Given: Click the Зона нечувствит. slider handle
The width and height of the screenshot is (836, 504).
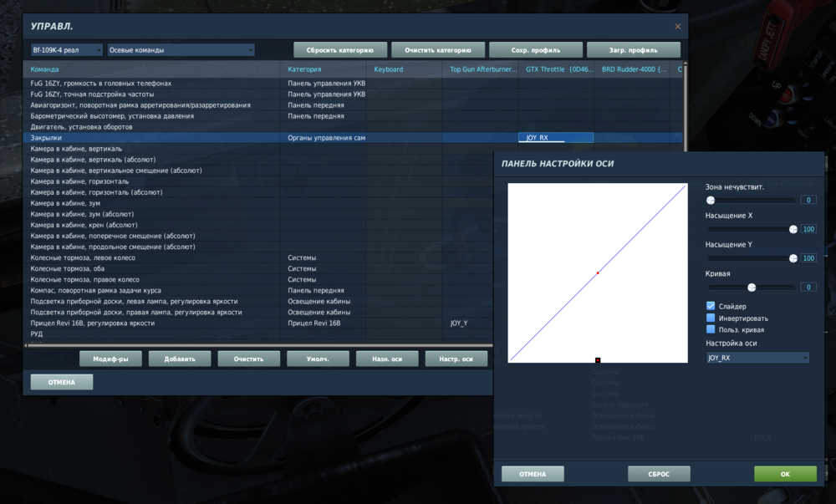Looking at the screenshot, I should point(711,201).
